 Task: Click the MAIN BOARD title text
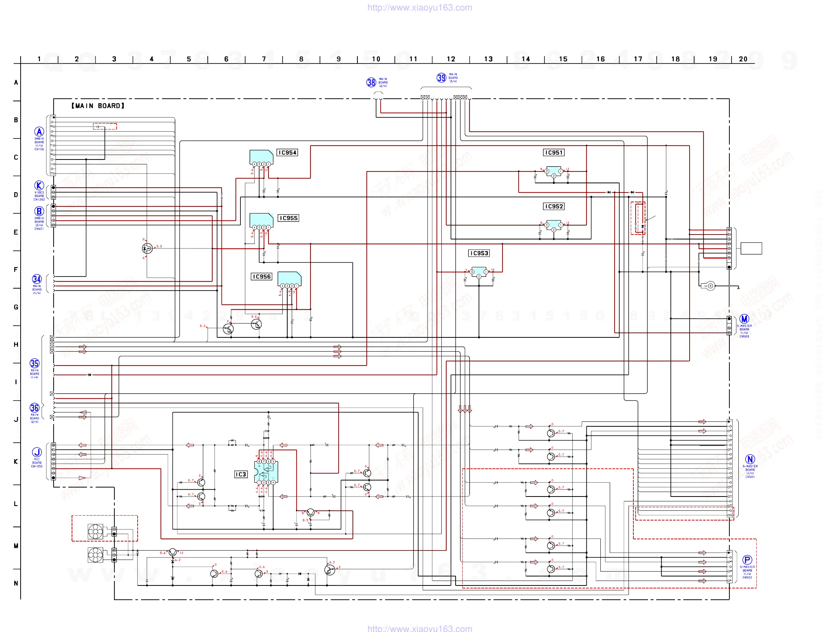coord(98,106)
